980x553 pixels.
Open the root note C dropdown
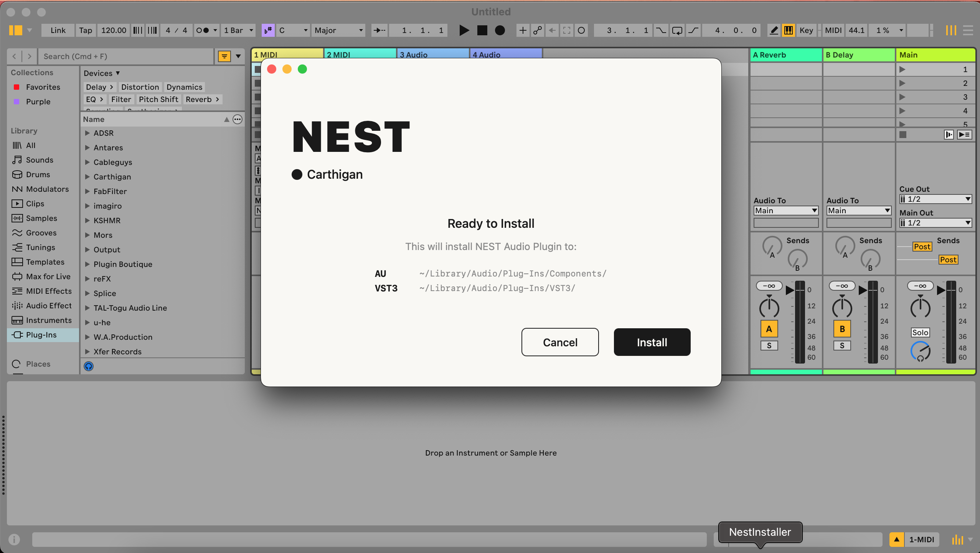(x=293, y=30)
